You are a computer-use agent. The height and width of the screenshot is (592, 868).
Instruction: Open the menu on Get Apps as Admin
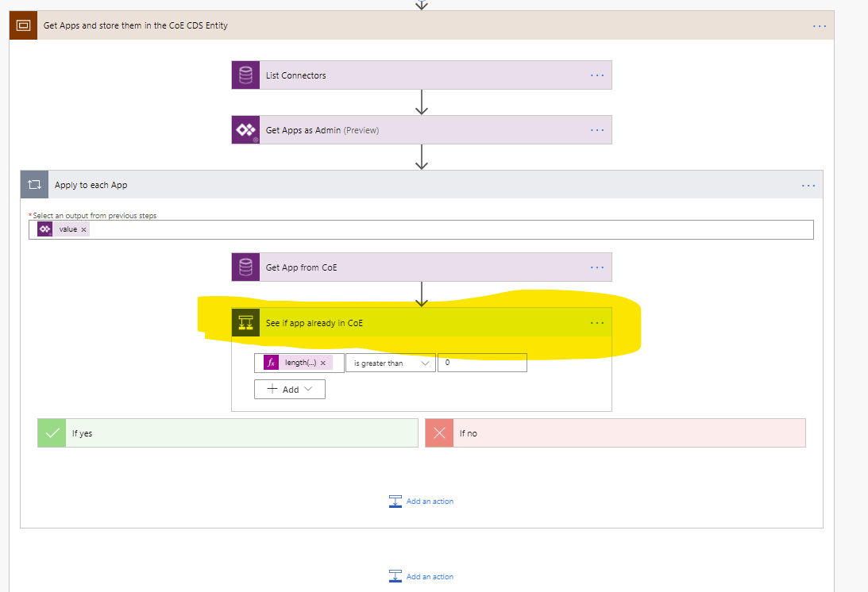point(597,129)
